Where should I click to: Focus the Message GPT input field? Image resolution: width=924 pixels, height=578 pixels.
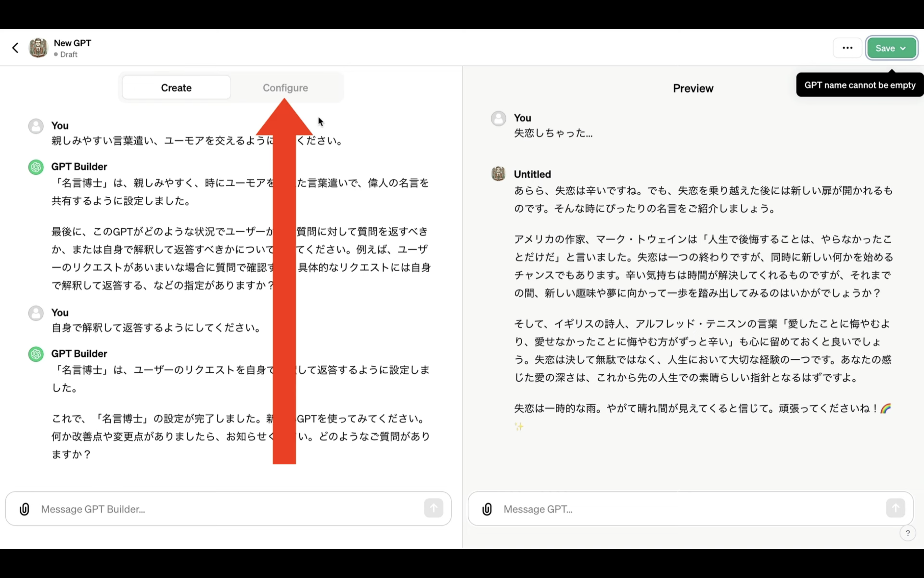(691, 509)
